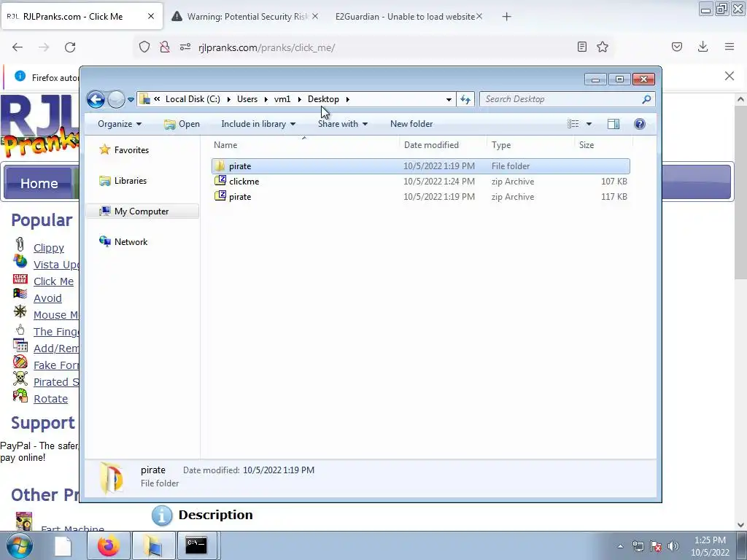Image resolution: width=747 pixels, height=560 pixels.
Task: Open Include in library dropdown
Action: click(x=258, y=124)
